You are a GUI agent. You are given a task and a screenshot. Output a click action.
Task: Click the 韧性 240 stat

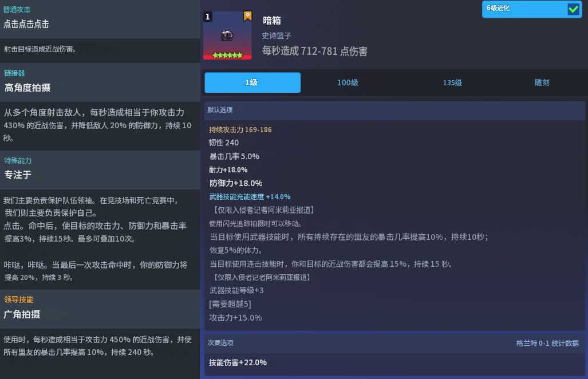[x=224, y=143]
